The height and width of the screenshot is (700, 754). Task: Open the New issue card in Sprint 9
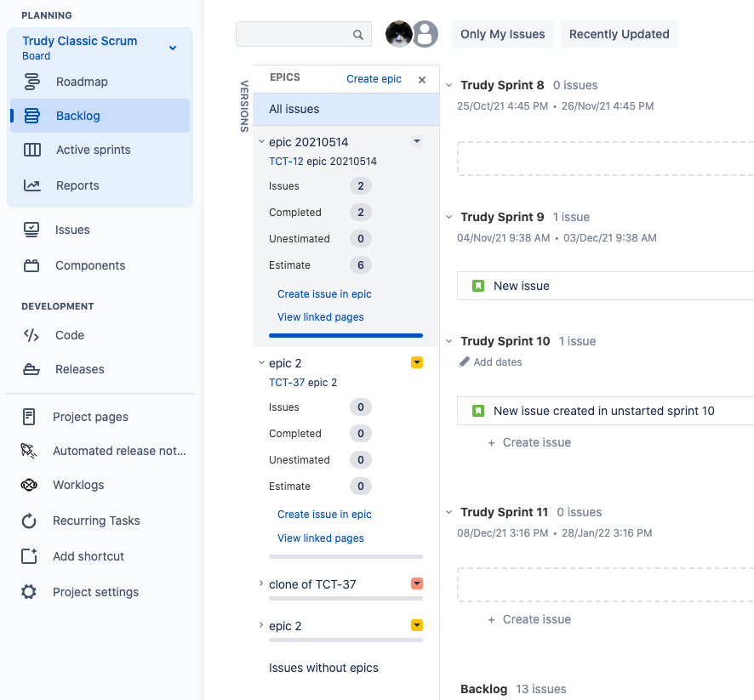pyautogui.click(x=605, y=286)
